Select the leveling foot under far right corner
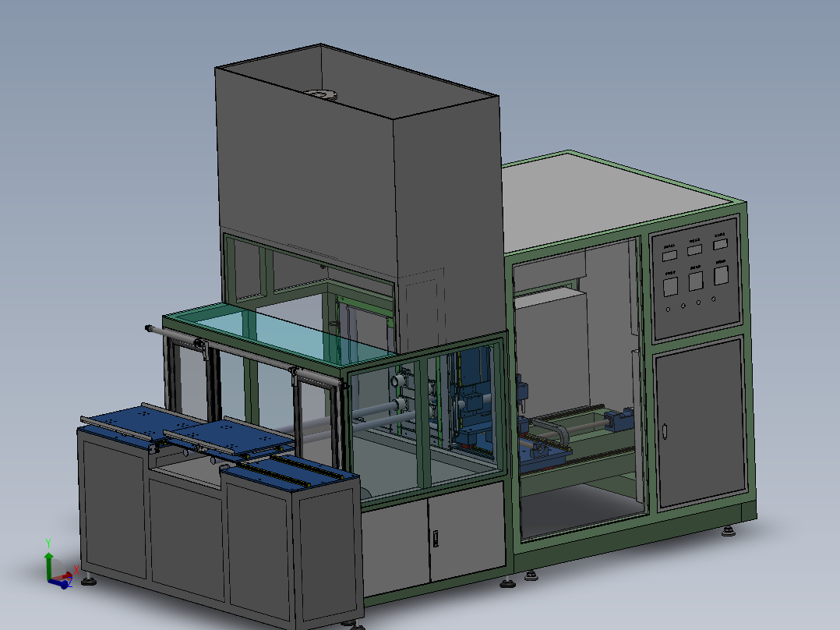 point(728,532)
